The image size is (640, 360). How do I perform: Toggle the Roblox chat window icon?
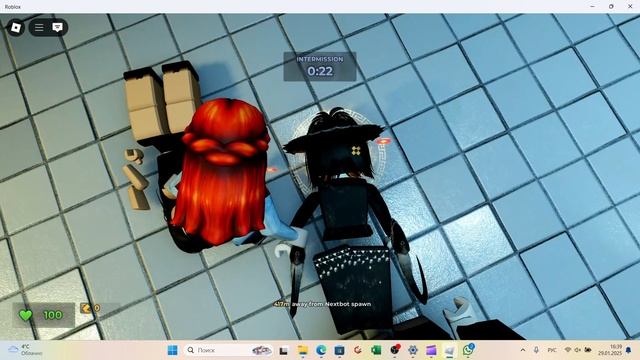tap(58, 27)
